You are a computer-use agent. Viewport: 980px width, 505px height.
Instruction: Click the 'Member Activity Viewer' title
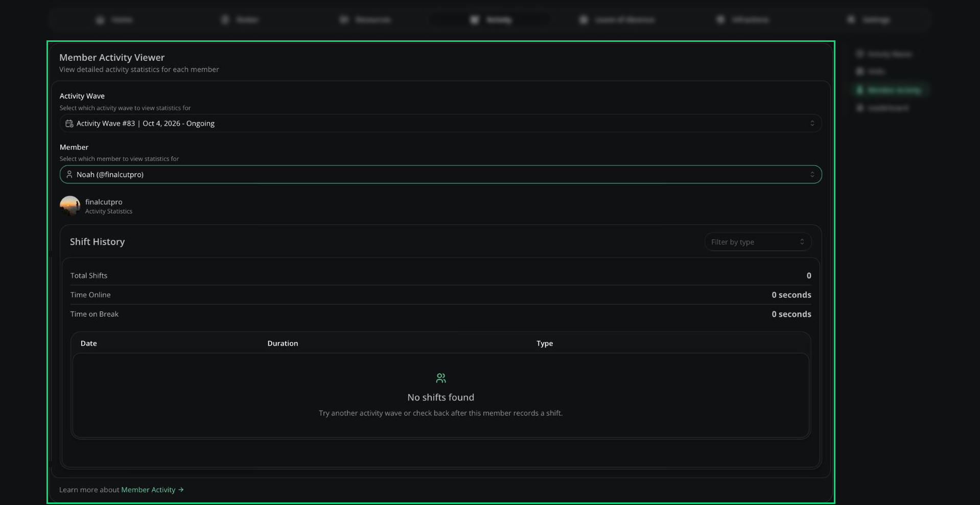coord(112,57)
